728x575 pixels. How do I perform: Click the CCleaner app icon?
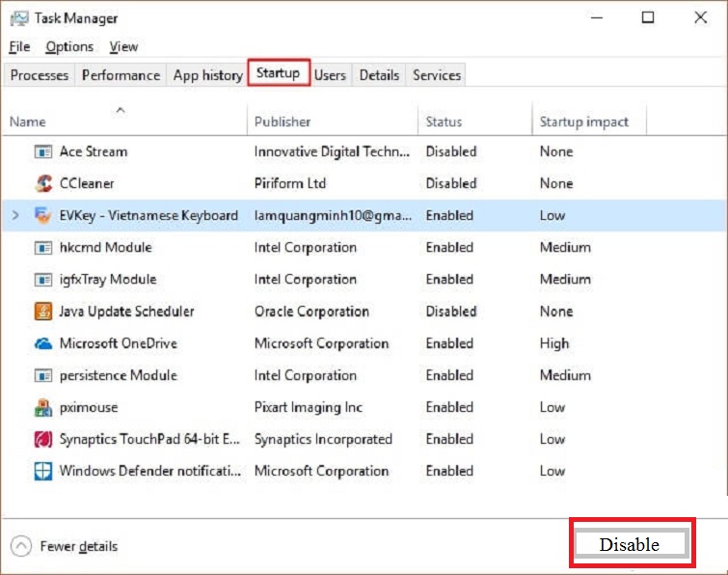coord(42,183)
